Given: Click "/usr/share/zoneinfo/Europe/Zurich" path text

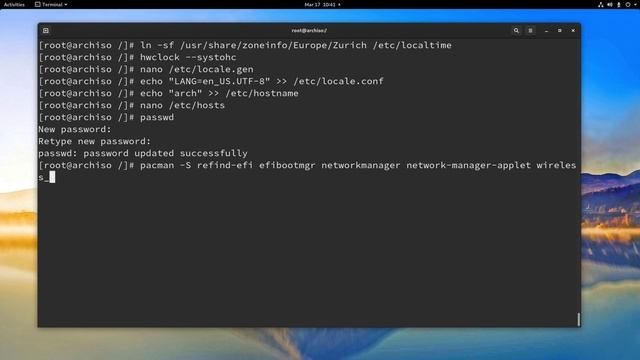Looking at the screenshot, I should pos(273,45).
